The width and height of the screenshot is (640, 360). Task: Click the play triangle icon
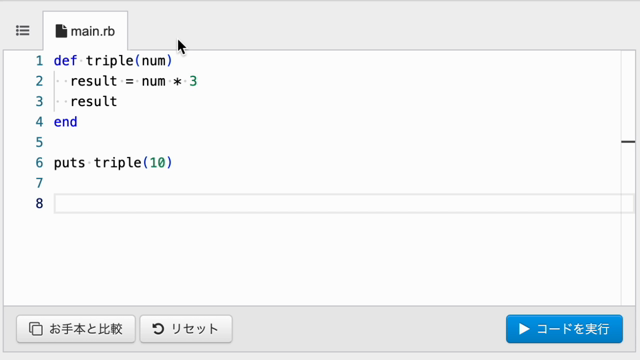click(524, 329)
